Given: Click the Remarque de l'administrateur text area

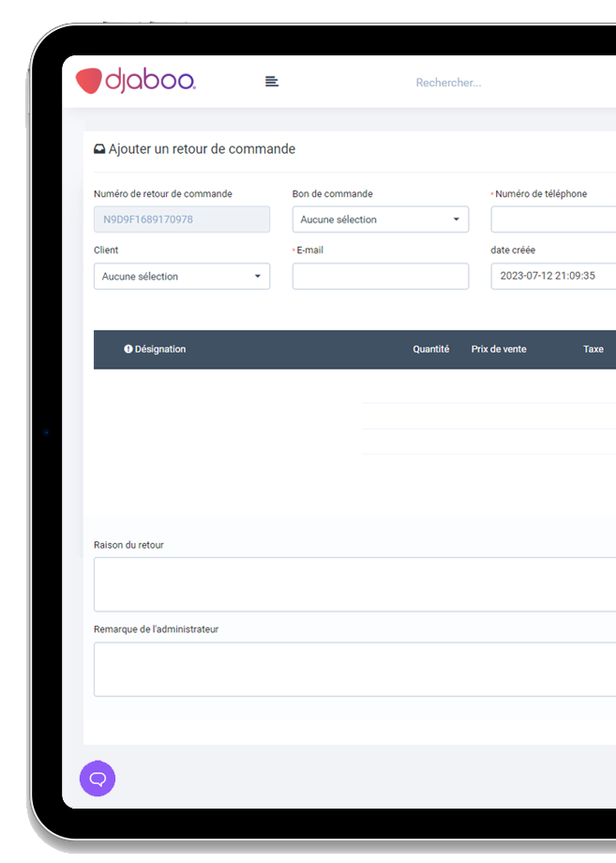Looking at the screenshot, I should click(x=354, y=669).
